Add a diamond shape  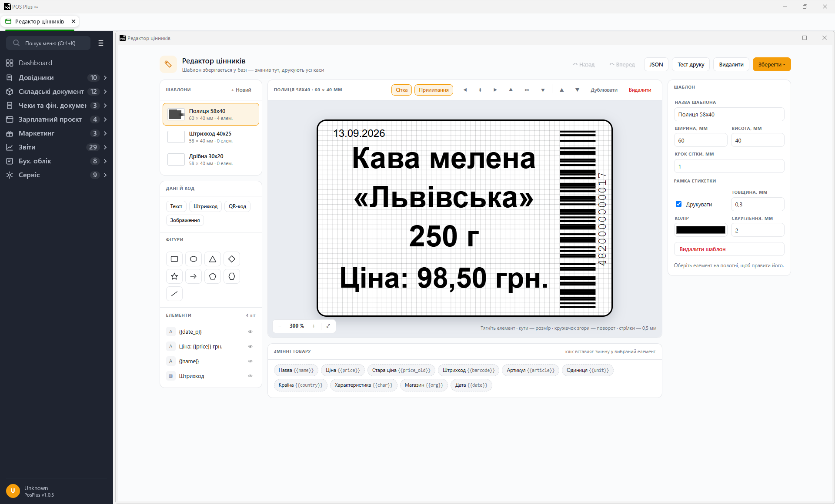[x=232, y=259]
